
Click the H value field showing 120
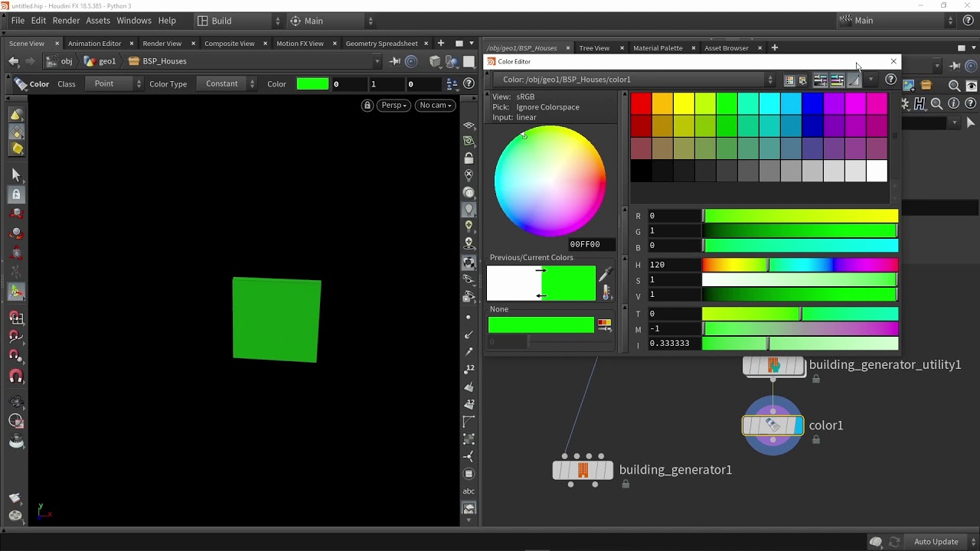point(674,265)
